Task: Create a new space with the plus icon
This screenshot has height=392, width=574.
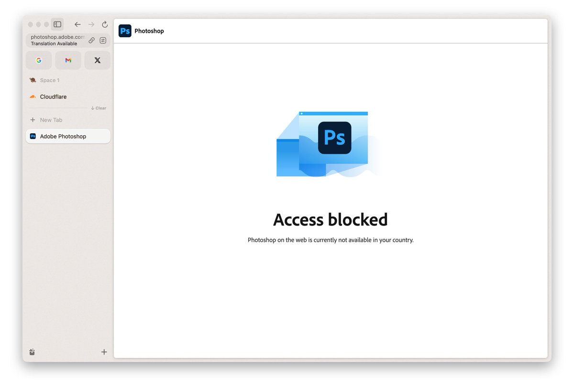Action: (x=104, y=352)
